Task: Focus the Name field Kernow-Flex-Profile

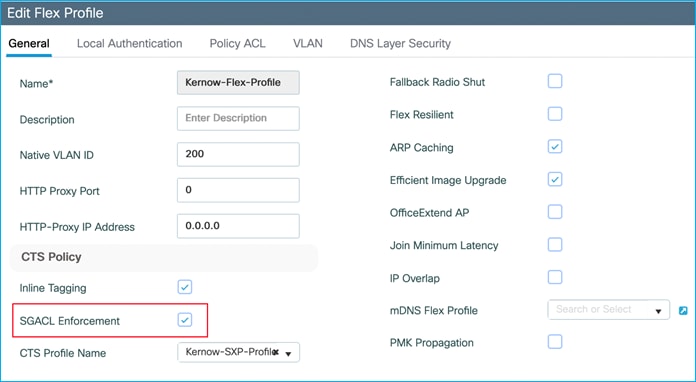Action: click(238, 83)
